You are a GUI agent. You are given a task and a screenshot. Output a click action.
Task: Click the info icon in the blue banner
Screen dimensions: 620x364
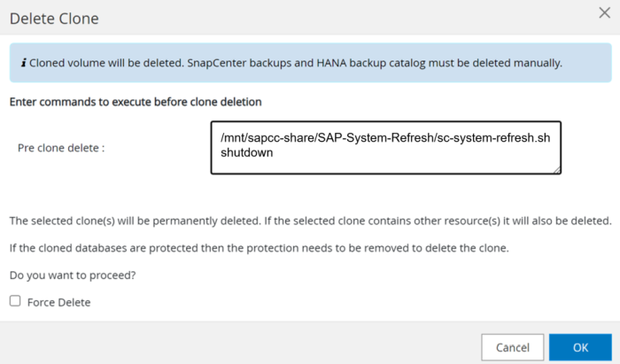pyautogui.click(x=23, y=63)
